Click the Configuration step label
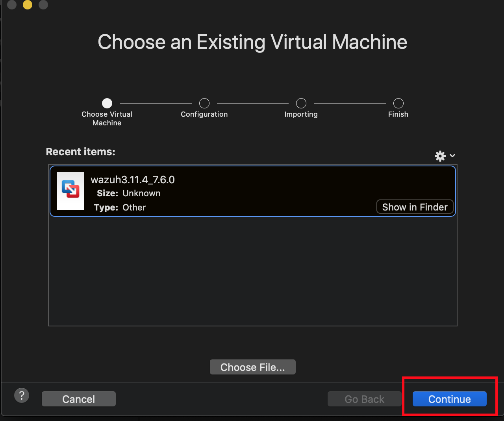 pyautogui.click(x=204, y=114)
